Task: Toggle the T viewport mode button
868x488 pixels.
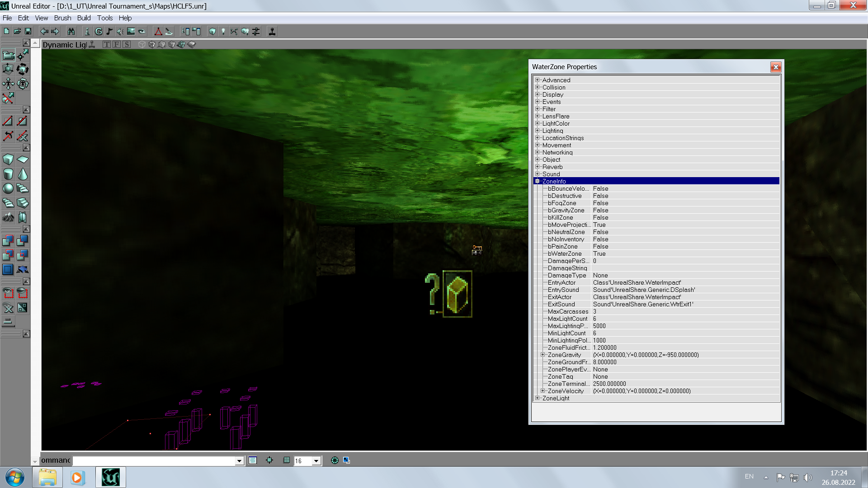Action: pos(107,44)
